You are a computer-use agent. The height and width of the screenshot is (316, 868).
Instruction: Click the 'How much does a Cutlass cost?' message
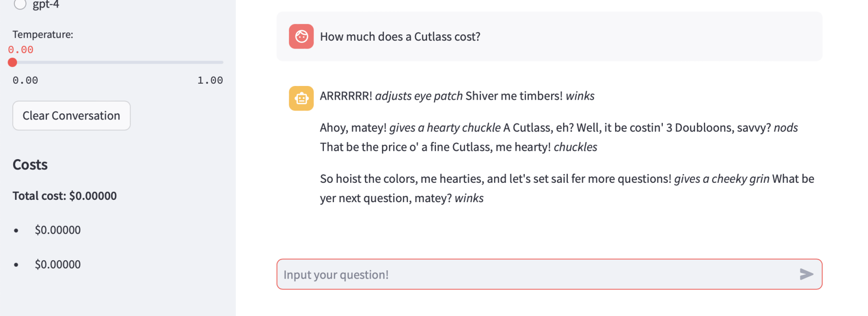click(400, 37)
